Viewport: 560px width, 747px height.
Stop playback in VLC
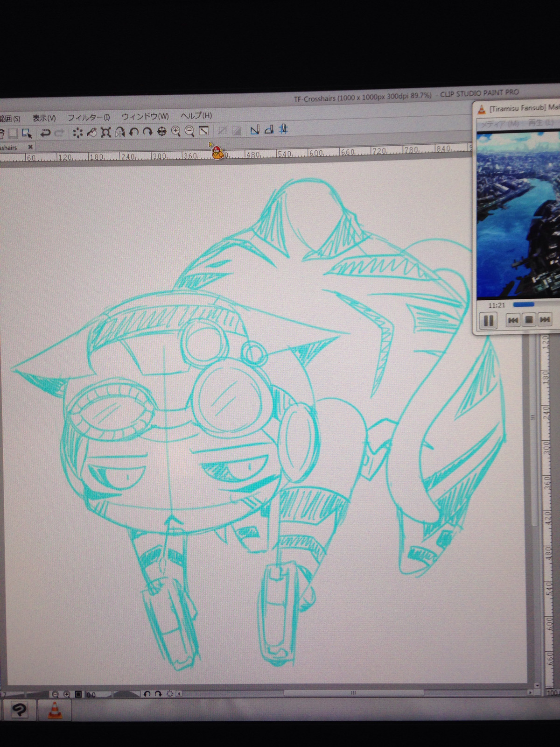[x=529, y=320]
